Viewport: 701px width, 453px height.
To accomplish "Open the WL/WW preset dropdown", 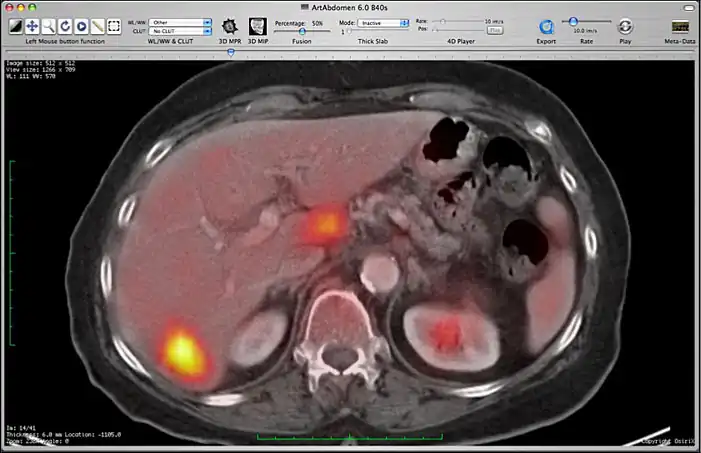I will (180, 20).
